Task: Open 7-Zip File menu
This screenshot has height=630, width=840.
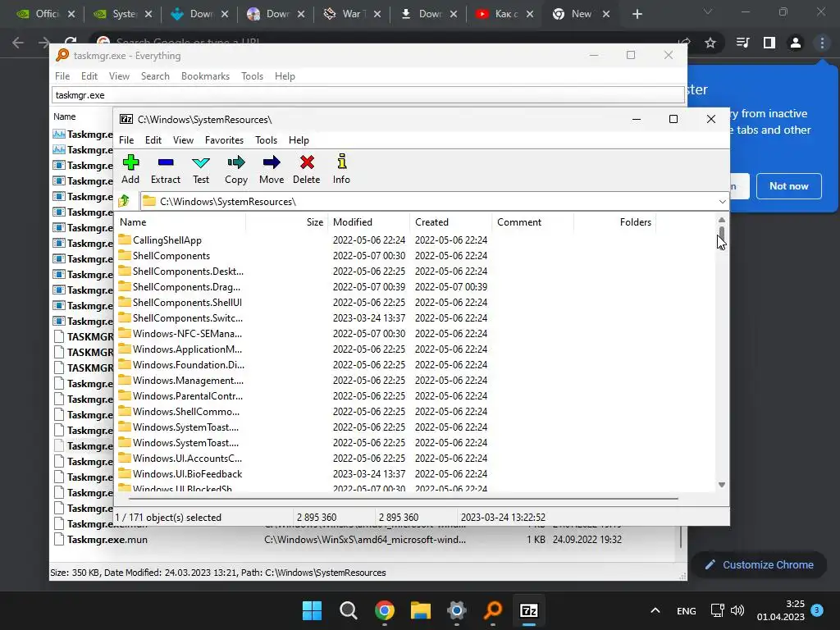Action: click(126, 139)
